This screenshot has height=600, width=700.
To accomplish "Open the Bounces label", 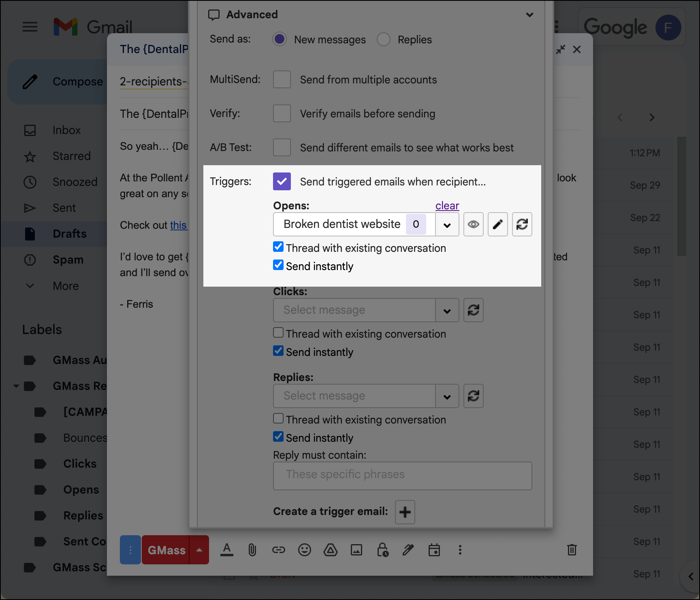I will click(x=85, y=438).
